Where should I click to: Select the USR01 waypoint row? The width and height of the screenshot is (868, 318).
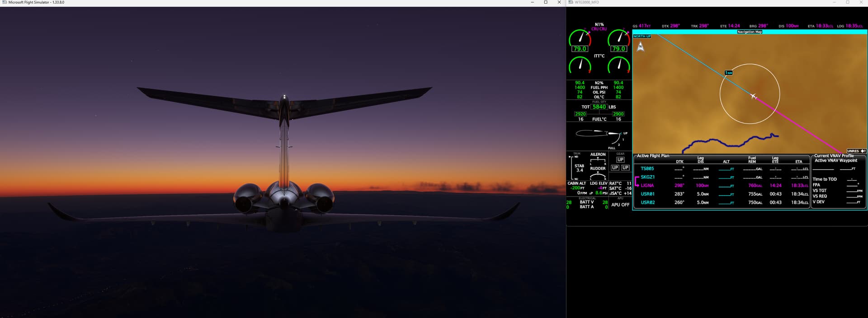tap(647, 194)
